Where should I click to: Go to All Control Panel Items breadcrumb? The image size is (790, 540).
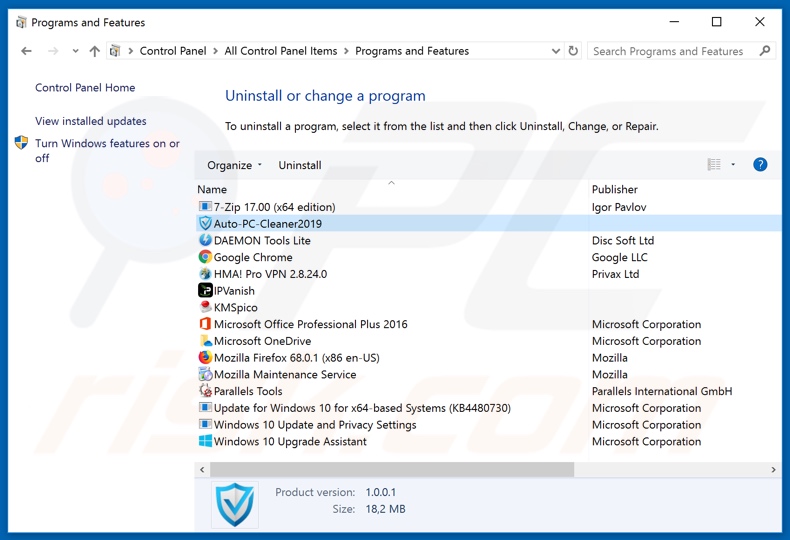click(281, 51)
